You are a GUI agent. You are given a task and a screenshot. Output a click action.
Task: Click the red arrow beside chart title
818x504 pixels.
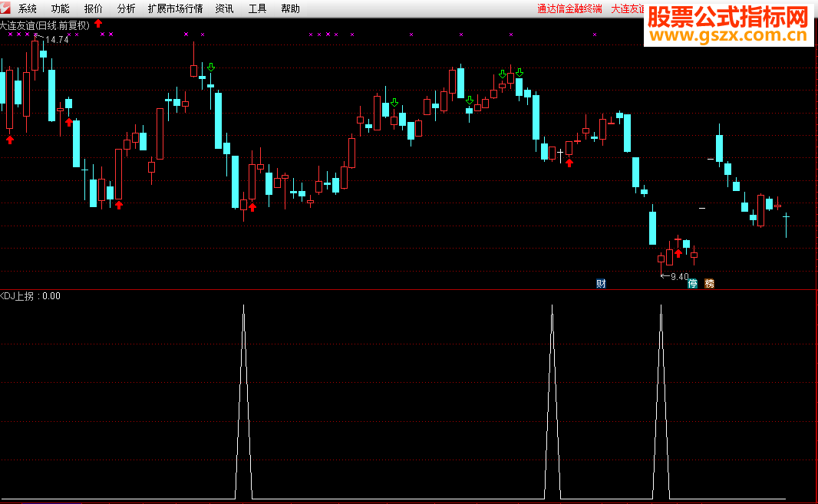98,24
